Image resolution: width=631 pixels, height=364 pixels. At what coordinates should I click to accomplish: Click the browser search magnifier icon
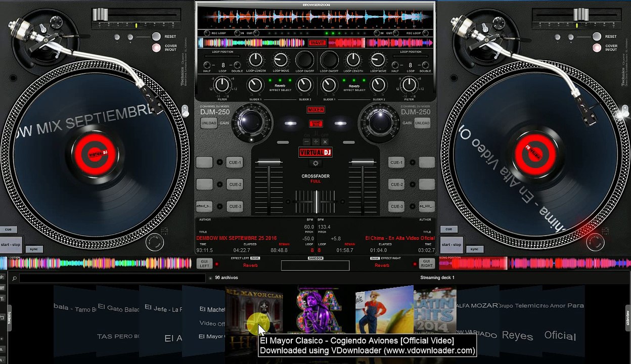pos(15,278)
